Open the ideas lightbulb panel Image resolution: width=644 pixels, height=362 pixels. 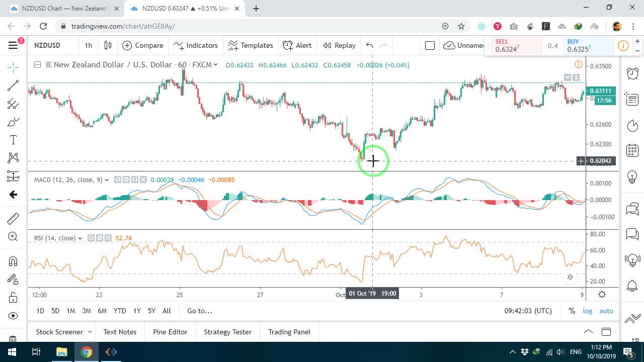click(x=632, y=177)
